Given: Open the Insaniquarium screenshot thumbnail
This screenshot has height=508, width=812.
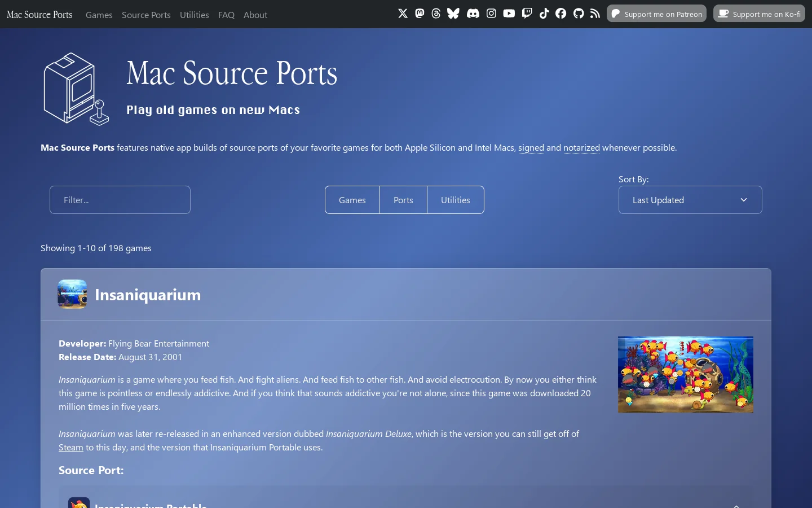Looking at the screenshot, I should click(686, 374).
